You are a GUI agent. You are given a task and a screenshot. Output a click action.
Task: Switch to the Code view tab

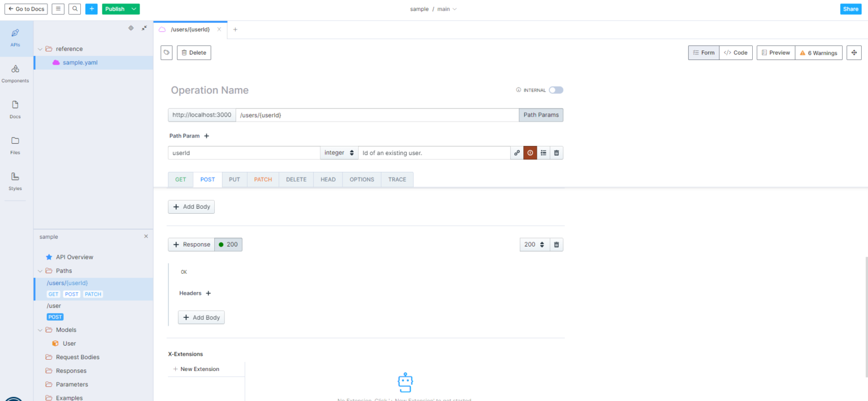[x=736, y=52]
